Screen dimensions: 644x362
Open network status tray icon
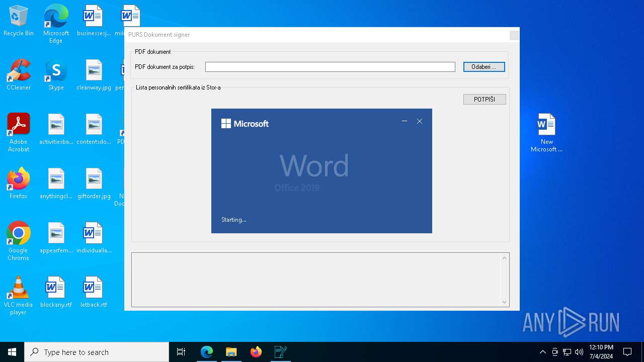(567, 352)
